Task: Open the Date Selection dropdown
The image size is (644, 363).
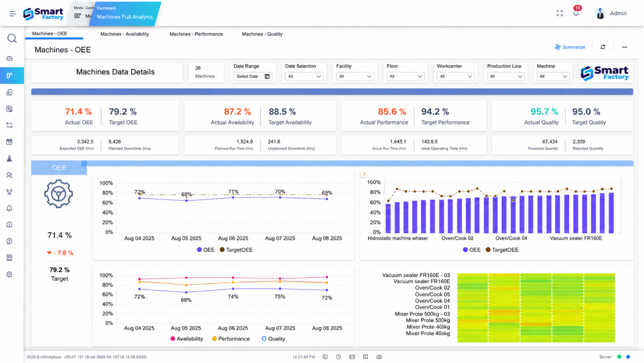Action: click(304, 76)
